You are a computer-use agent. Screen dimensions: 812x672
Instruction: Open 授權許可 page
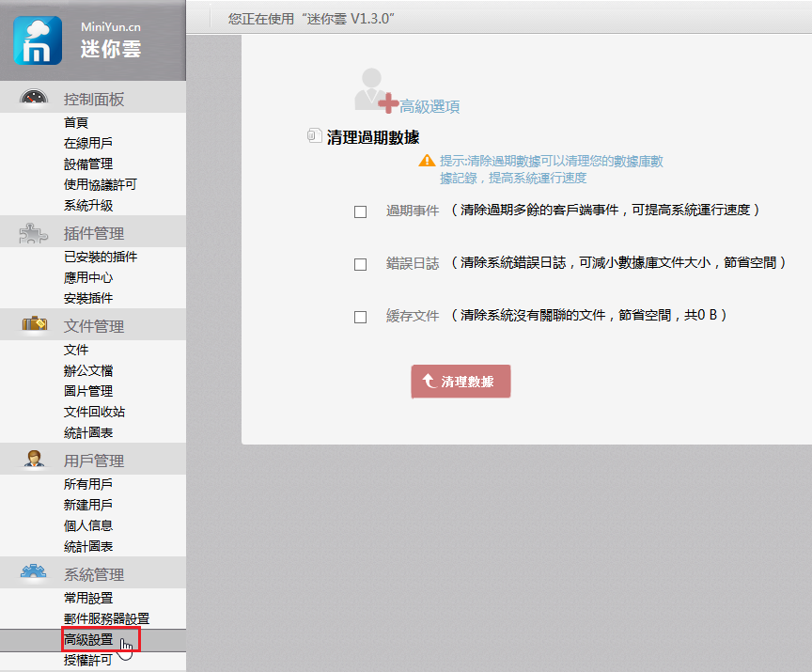(88, 660)
